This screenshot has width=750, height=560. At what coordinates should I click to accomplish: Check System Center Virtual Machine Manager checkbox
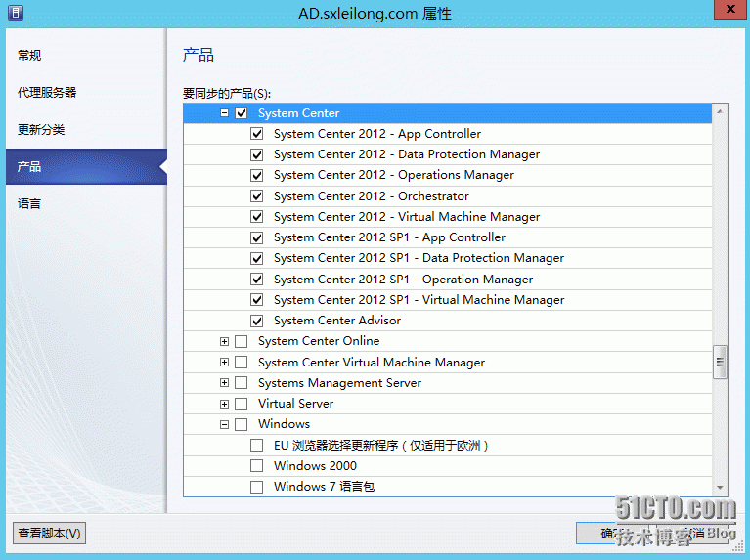(x=242, y=362)
